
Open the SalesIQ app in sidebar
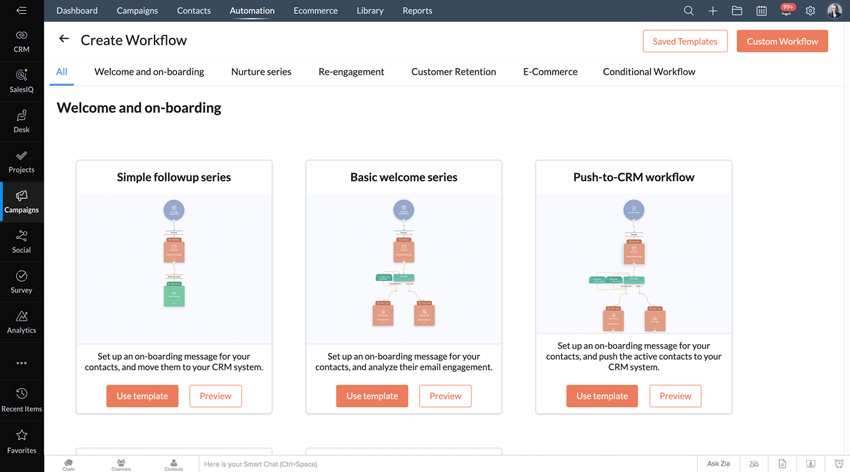(x=21, y=81)
